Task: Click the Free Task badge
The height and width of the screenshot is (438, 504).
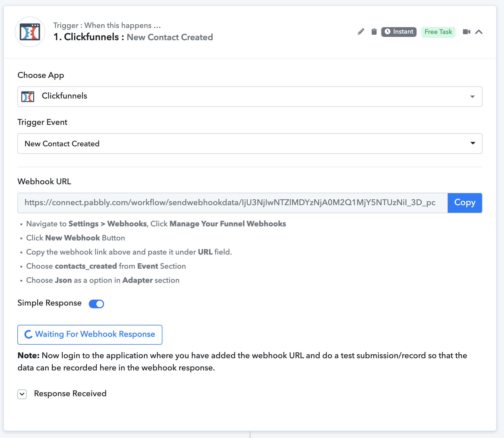Action: coord(438,32)
